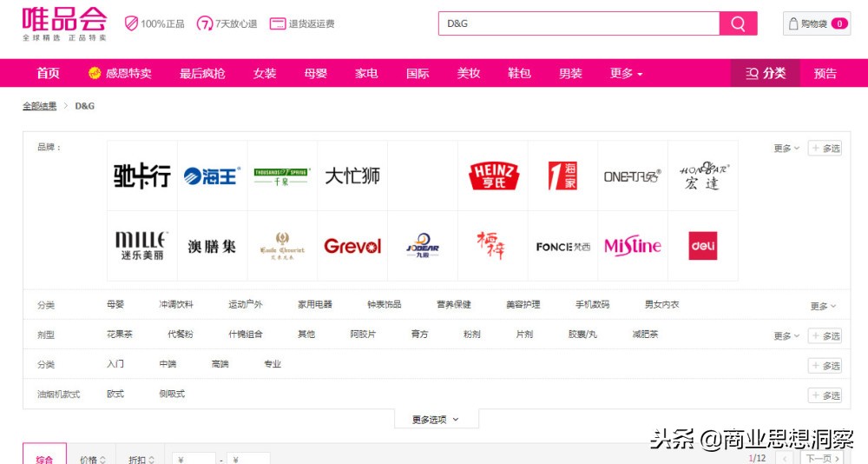This screenshot has height=464, width=868.
Task: Select the Mistine brand logo
Action: [x=633, y=246]
